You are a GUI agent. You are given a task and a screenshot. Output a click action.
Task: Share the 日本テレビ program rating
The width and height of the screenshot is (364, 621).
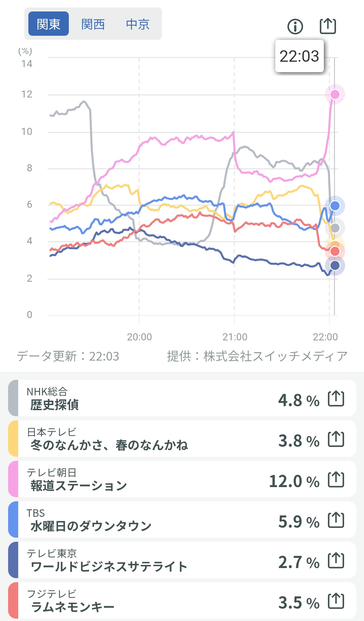pyautogui.click(x=336, y=439)
